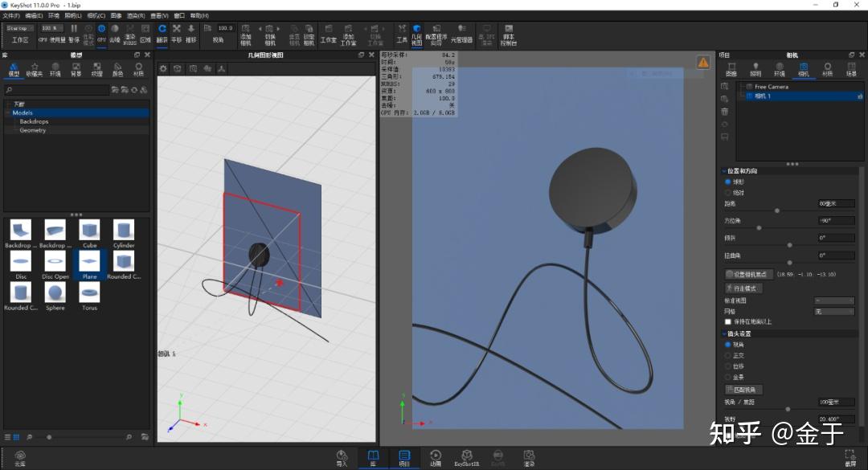Select the Orthographic (正交) lens radio button
This screenshot has width=868, height=470.
click(728, 355)
